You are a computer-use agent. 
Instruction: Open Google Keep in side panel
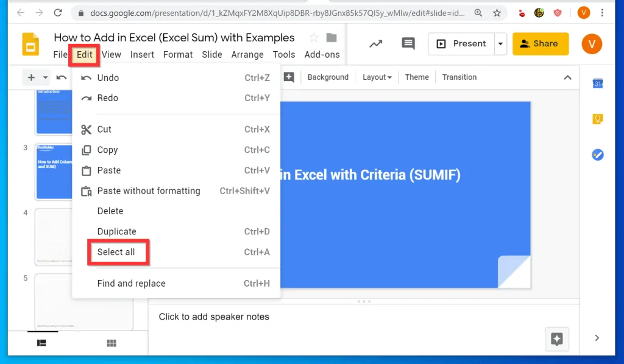(598, 119)
